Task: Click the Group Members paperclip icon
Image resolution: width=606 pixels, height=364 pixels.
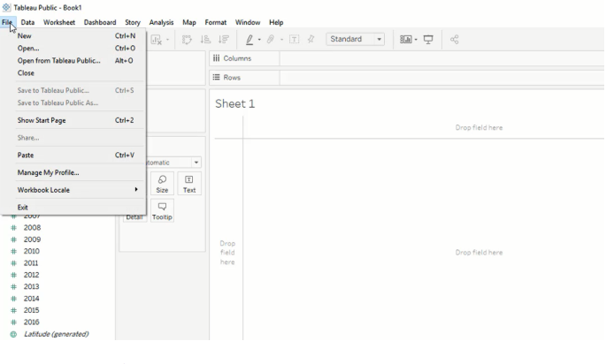Action: pyautogui.click(x=271, y=40)
